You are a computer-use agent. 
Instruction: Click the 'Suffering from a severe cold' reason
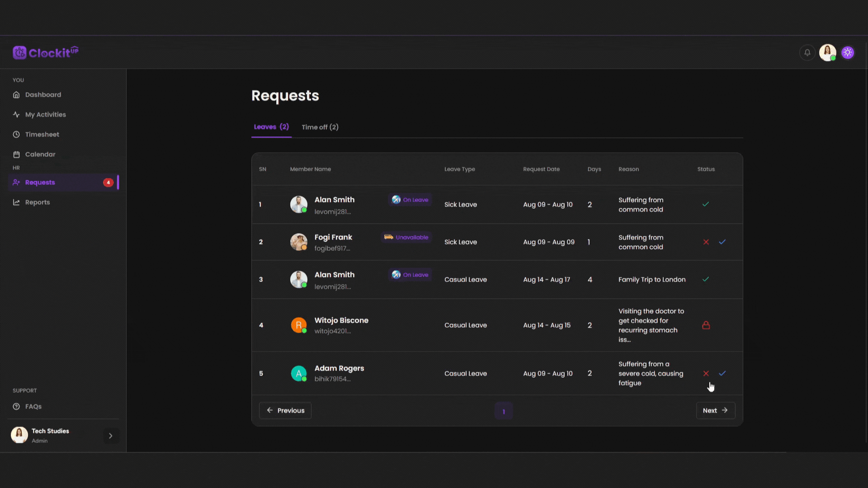pos(651,373)
